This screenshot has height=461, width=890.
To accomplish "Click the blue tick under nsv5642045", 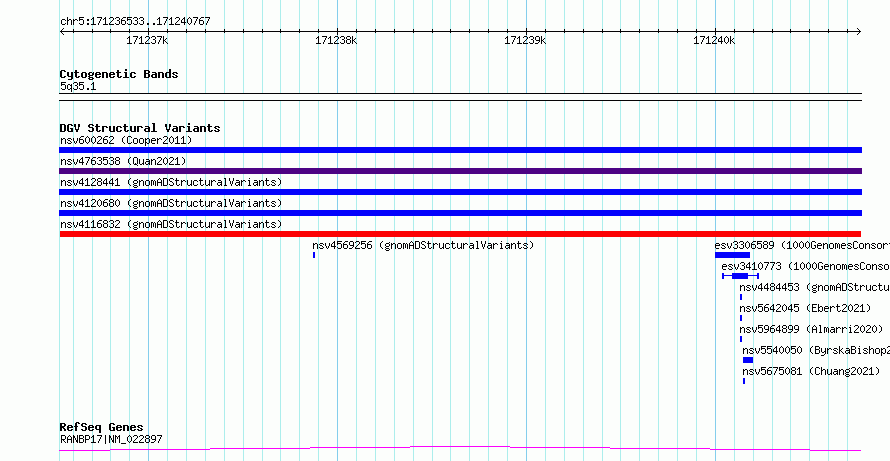I will (x=741, y=318).
